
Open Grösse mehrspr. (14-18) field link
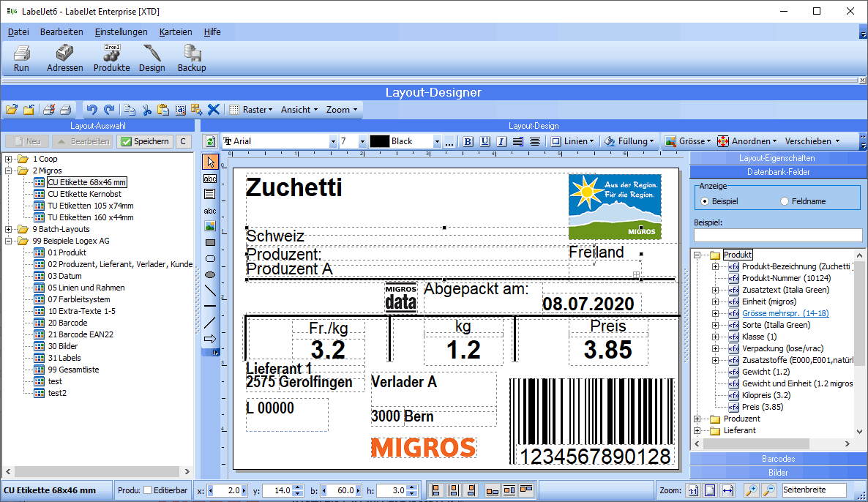click(785, 313)
